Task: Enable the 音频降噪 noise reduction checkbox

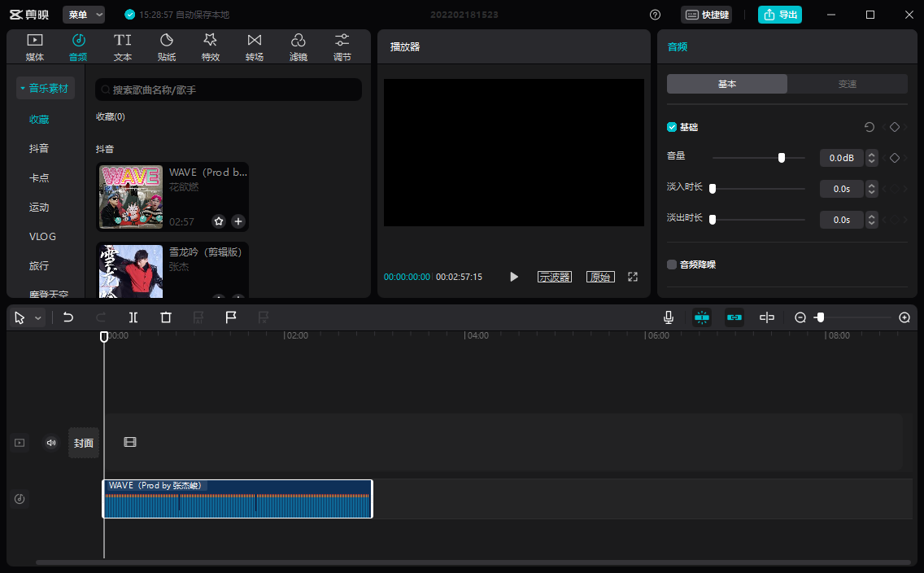Action: click(672, 264)
